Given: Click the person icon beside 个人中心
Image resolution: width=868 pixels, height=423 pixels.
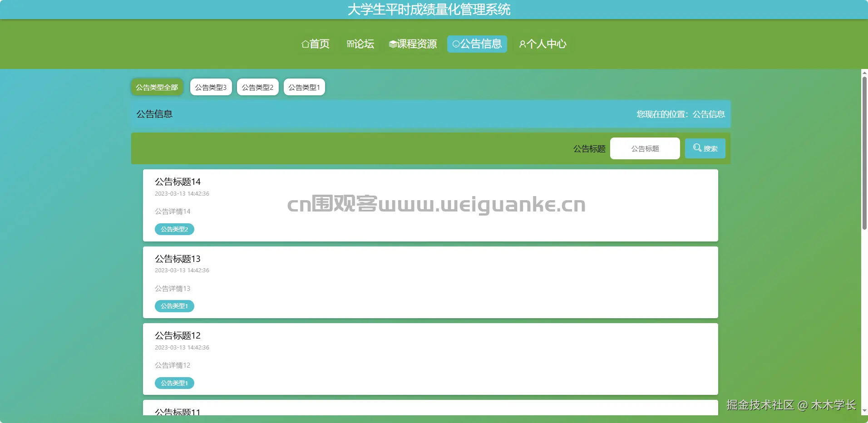Looking at the screenshot, I should [x=523, y=44].
